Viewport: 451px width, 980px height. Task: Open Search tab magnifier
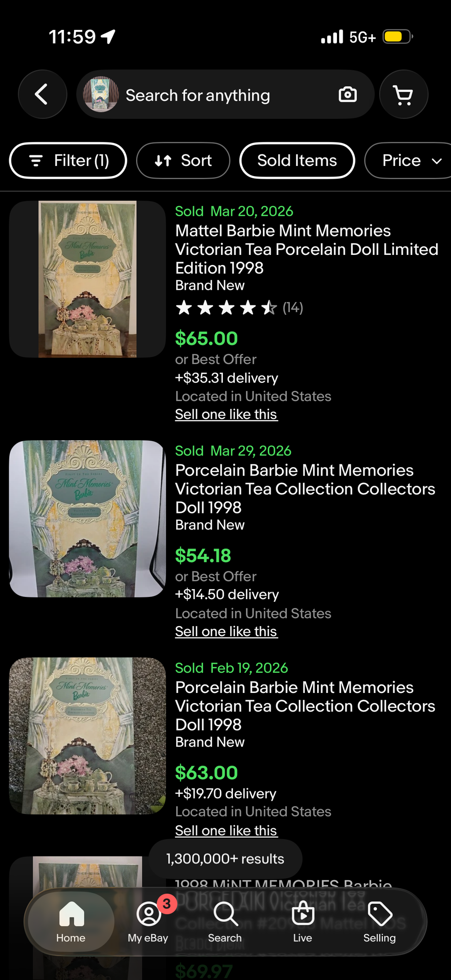pos(225,922)
